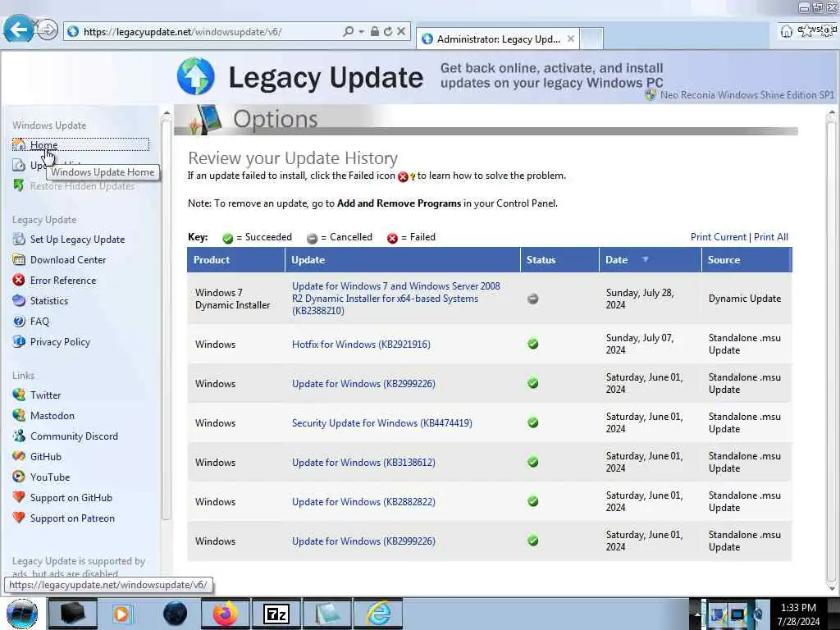
Task: Click the failed icon in the instruction text
Action: [x=403, y=176]
